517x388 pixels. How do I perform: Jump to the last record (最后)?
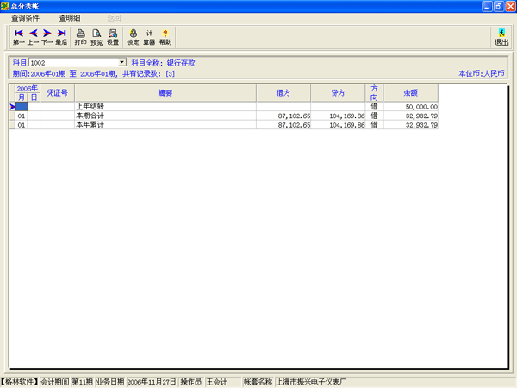pos(61,37)
